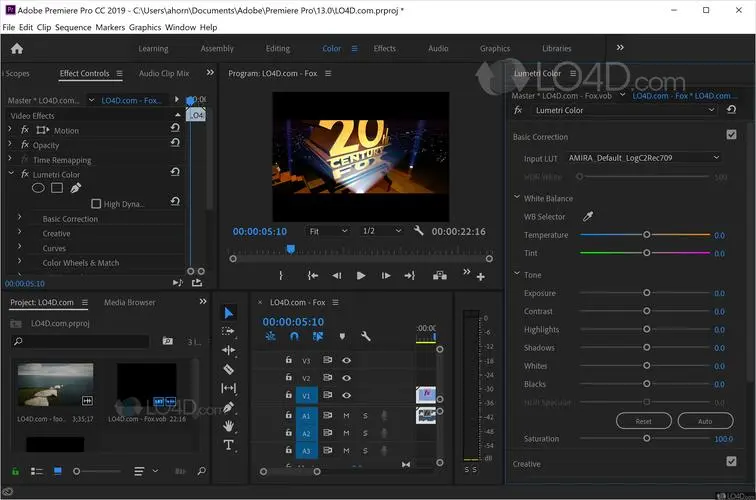Select the Type tool
The width and height of the screenshot is (756, 500).
228,445
